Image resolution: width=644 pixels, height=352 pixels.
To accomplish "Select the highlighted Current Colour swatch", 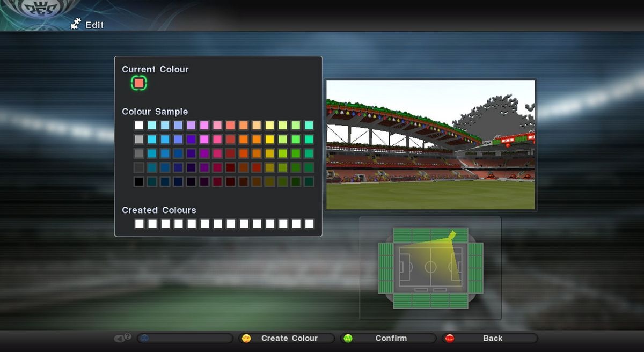I will (139, 83).
